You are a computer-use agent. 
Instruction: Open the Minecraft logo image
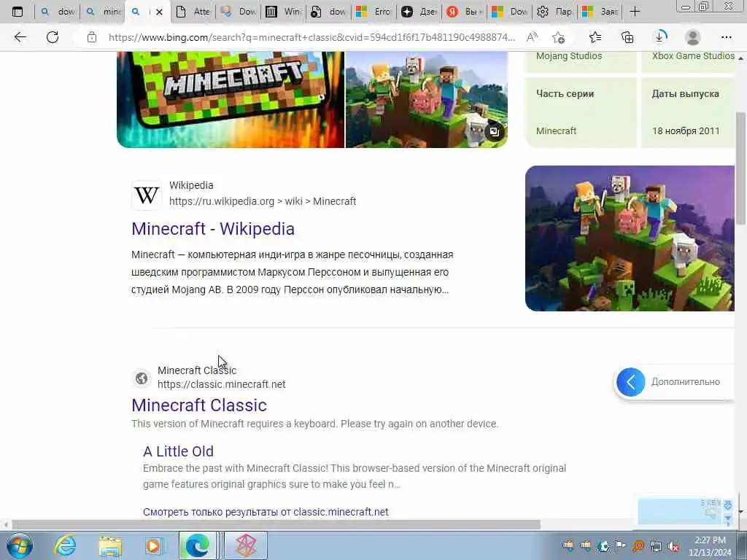coord(231,99)
